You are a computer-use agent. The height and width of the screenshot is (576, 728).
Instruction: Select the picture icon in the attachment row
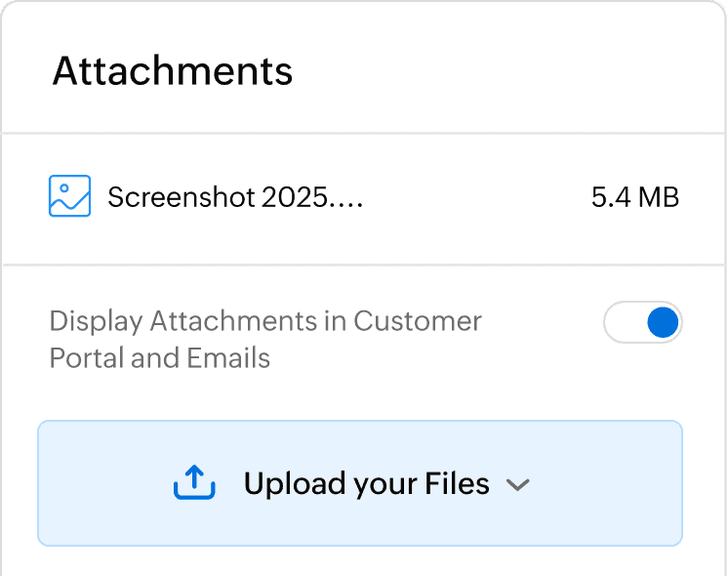point(69,196)
